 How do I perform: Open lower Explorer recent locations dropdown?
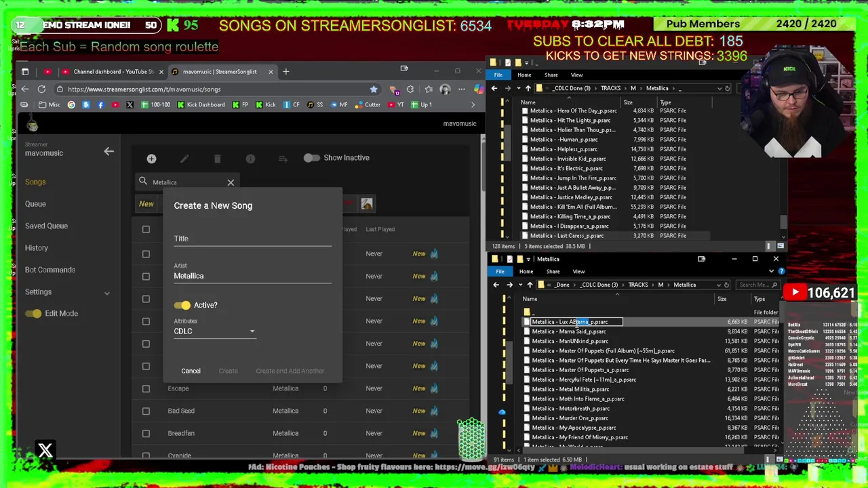519,285
